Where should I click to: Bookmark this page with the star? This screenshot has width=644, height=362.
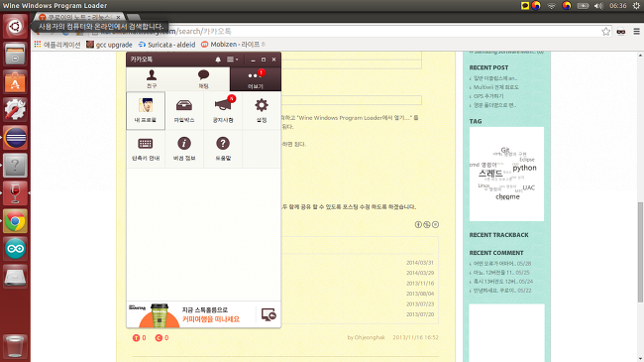coord(605,32)
